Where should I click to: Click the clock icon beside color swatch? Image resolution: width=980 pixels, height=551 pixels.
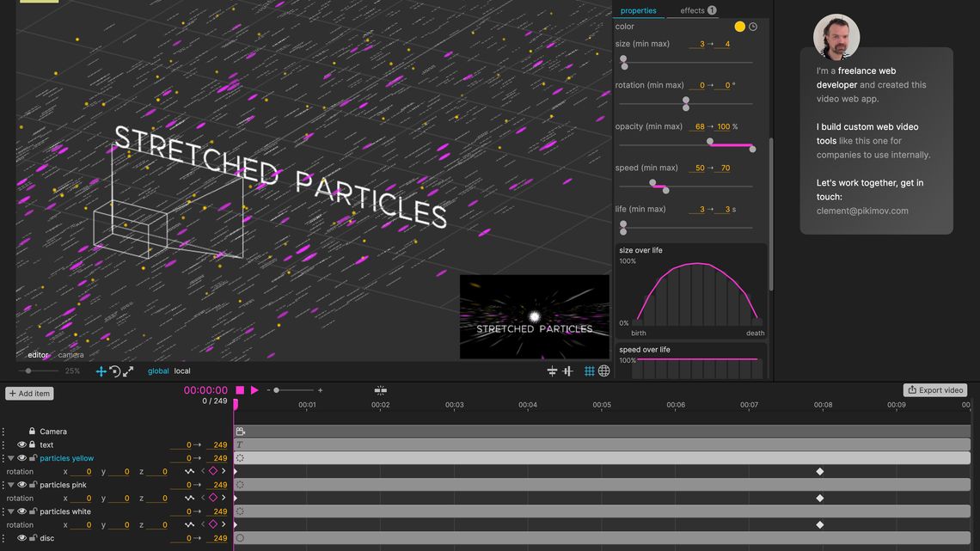(x=753, y=27)
